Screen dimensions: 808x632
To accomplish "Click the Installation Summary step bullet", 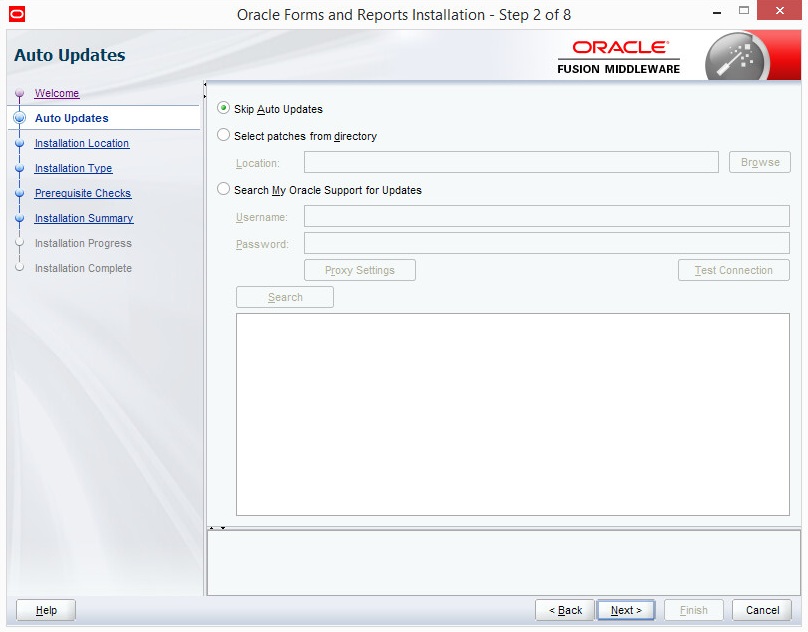I will pos(20,218).
